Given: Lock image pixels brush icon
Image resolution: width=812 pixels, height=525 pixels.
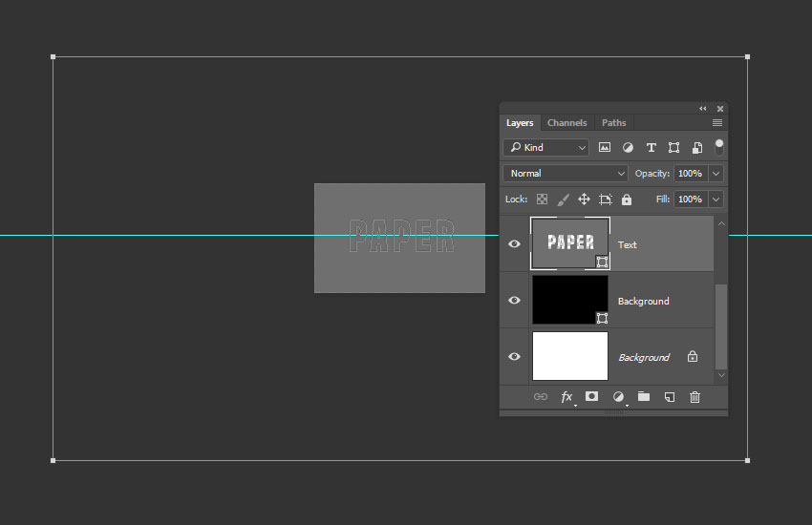Looking at the screenshot, I should point(563,199).
